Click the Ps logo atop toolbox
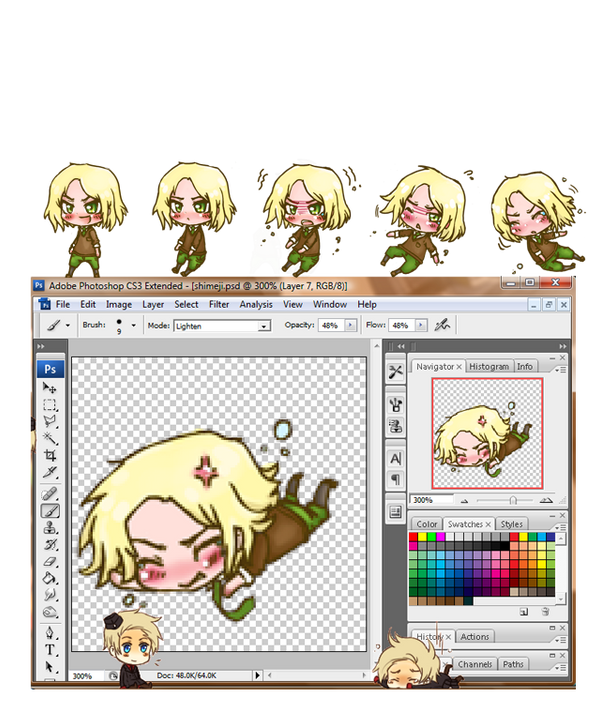The image size is (600, 728). 50,369
